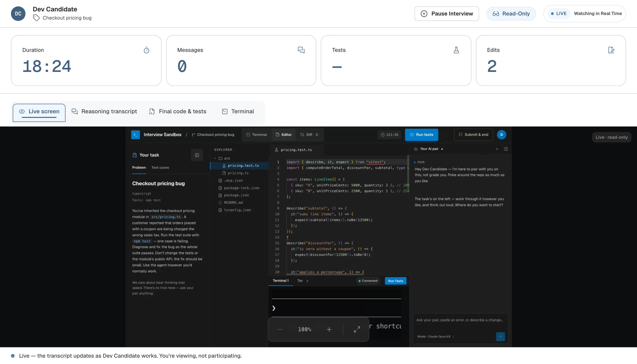Open package-lock.json file
The width and height of the screenshot is (637, 364).
240,188
